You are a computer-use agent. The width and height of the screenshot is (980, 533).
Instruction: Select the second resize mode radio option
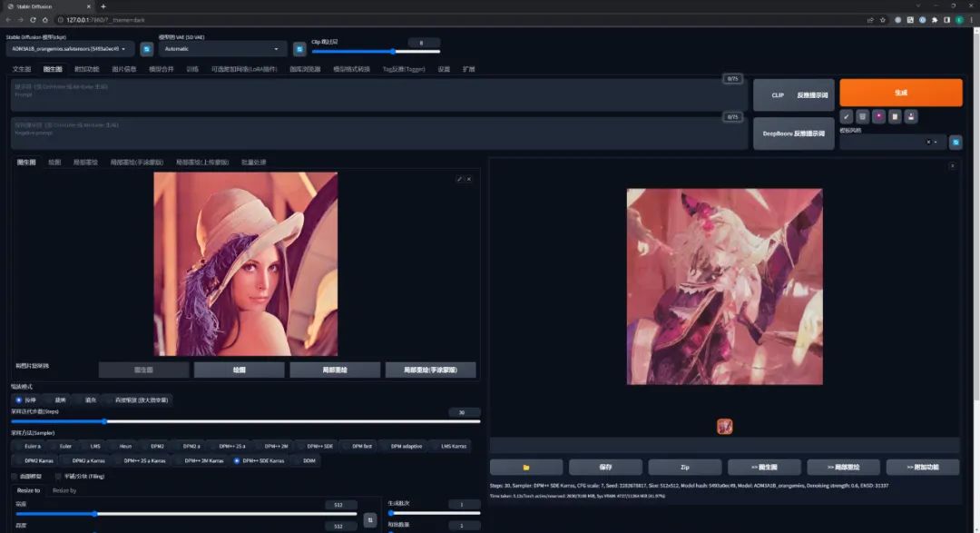coord(55,400)
